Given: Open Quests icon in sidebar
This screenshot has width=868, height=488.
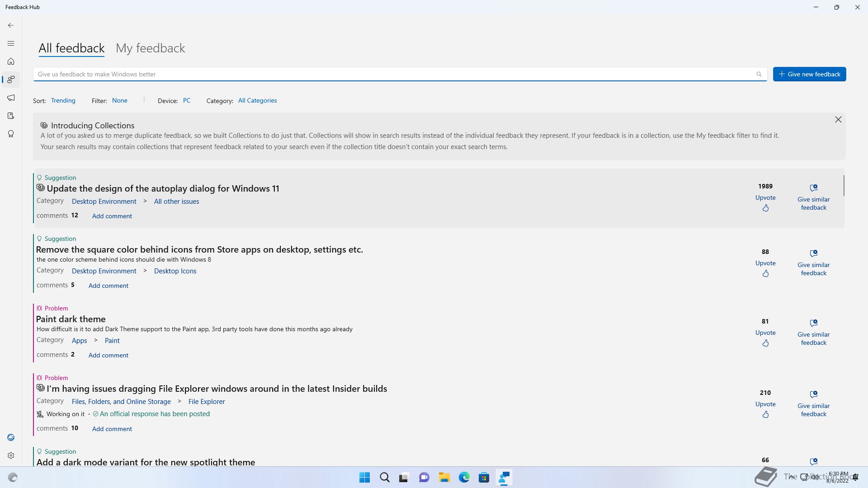Looking at the screenshot, I should (11, 116).
